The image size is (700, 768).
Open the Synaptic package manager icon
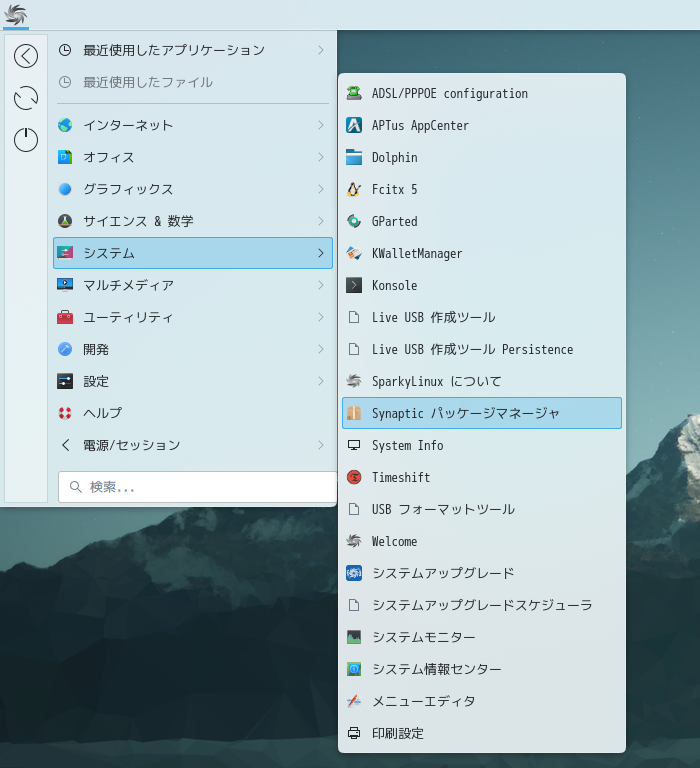click(x=354, y=413)
